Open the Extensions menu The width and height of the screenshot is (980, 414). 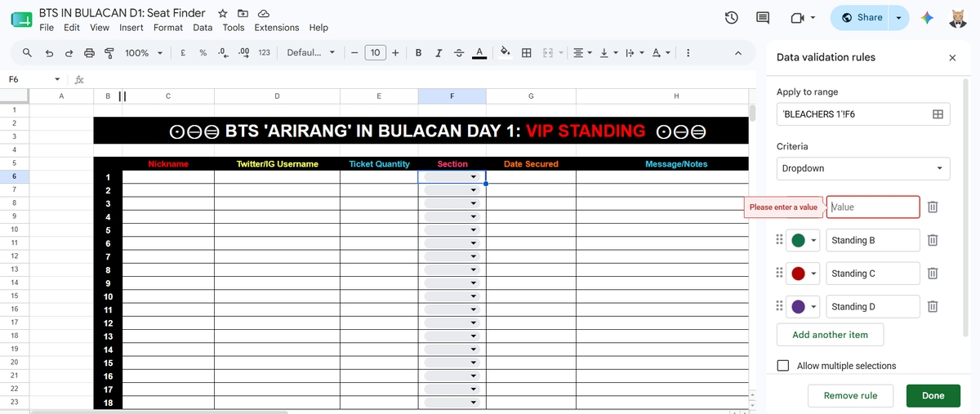277,27
